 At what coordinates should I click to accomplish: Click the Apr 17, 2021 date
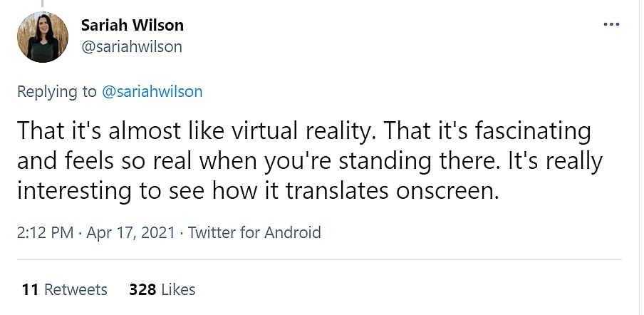(130, 232)
